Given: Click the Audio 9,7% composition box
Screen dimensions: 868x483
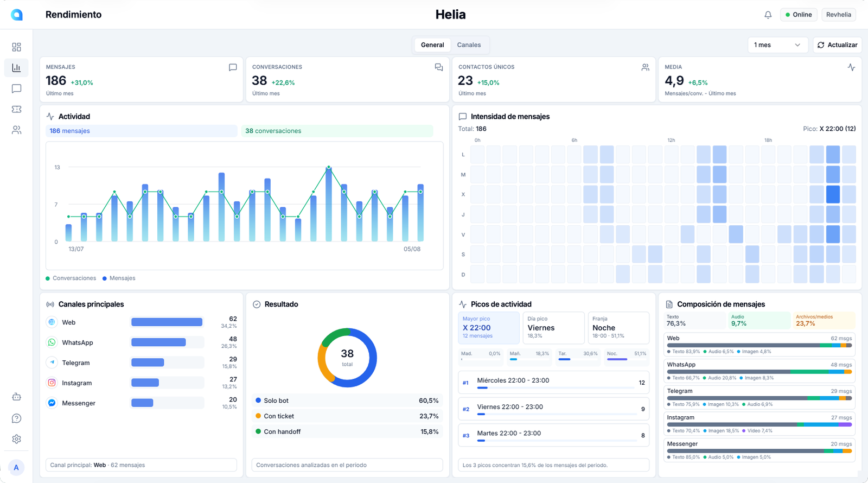Looking at the screenshot, I should point(759,320).
